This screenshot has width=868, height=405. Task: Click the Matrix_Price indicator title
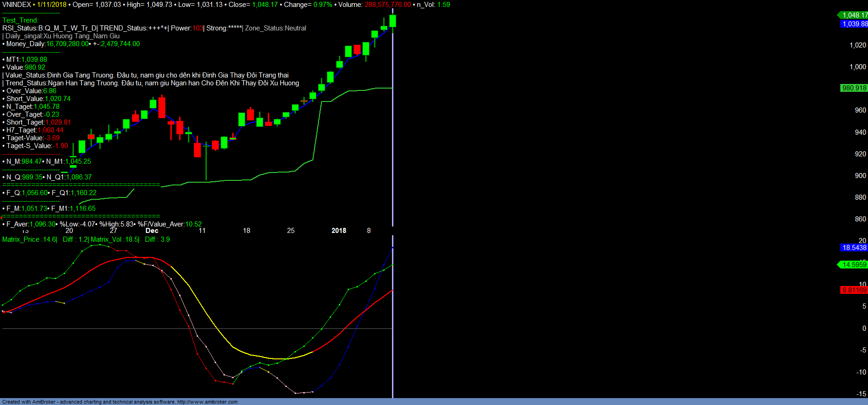click(x=30, y=239)
